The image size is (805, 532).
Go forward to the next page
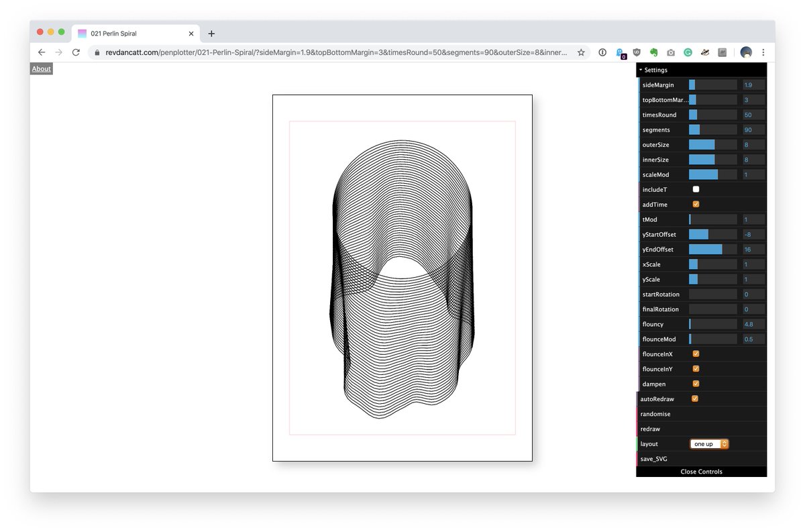click(59, 52)
